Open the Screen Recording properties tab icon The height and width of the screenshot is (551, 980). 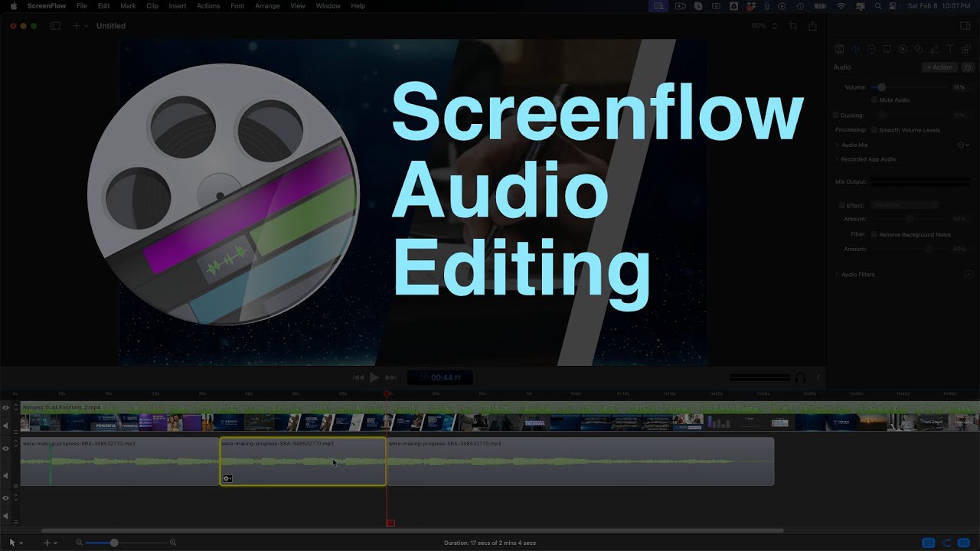pos(887,49)
